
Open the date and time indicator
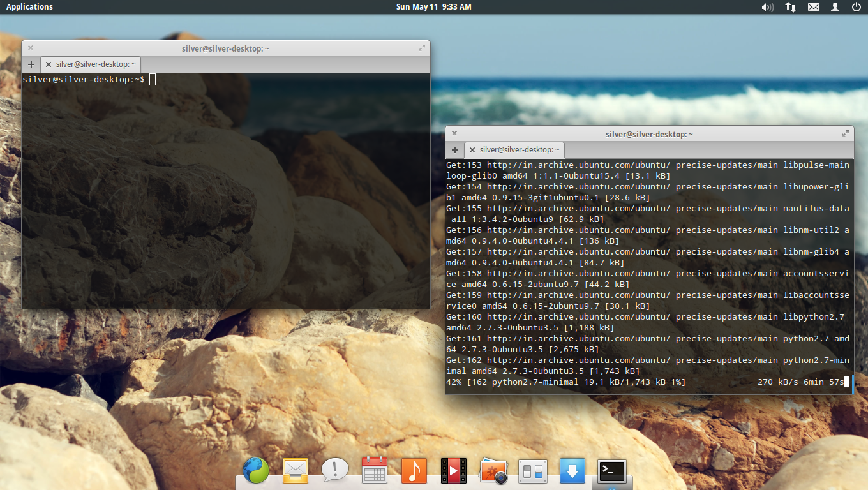pos(433,7)
